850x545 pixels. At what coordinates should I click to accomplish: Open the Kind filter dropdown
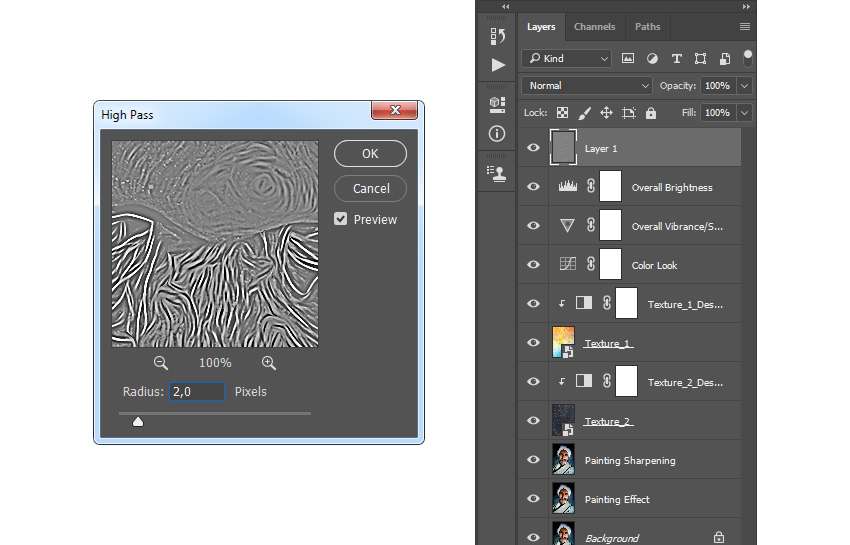click(567, 59)
